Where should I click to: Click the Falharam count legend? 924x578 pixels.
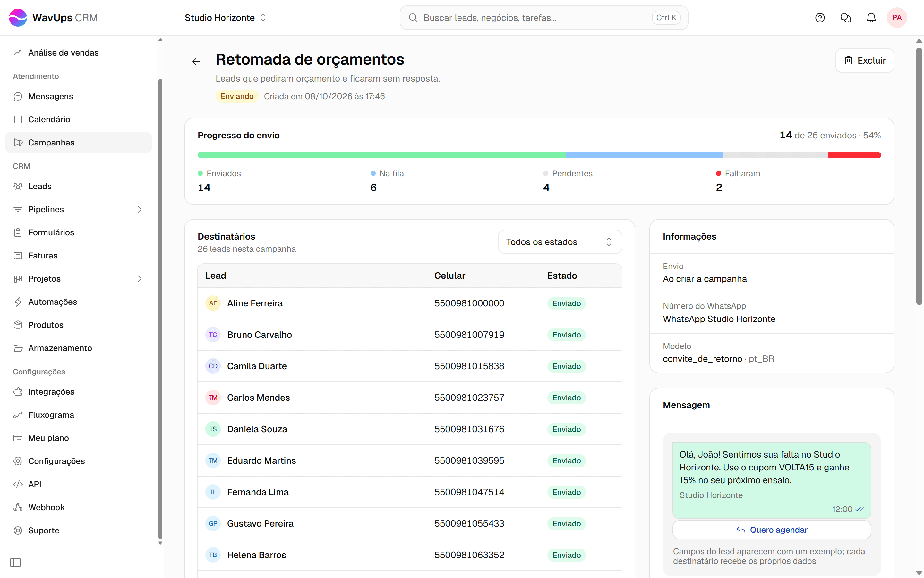tap(738, 181)
